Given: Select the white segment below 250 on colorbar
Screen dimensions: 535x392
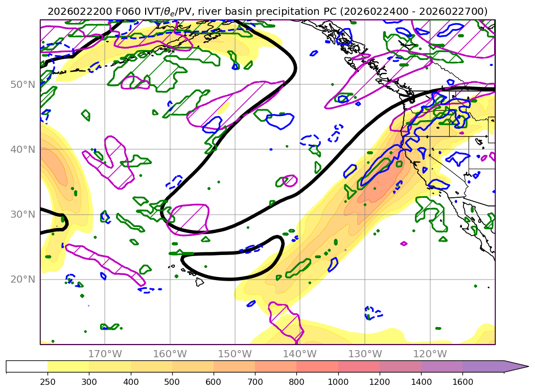Looking at the screenshot, I should coord(27,366).
